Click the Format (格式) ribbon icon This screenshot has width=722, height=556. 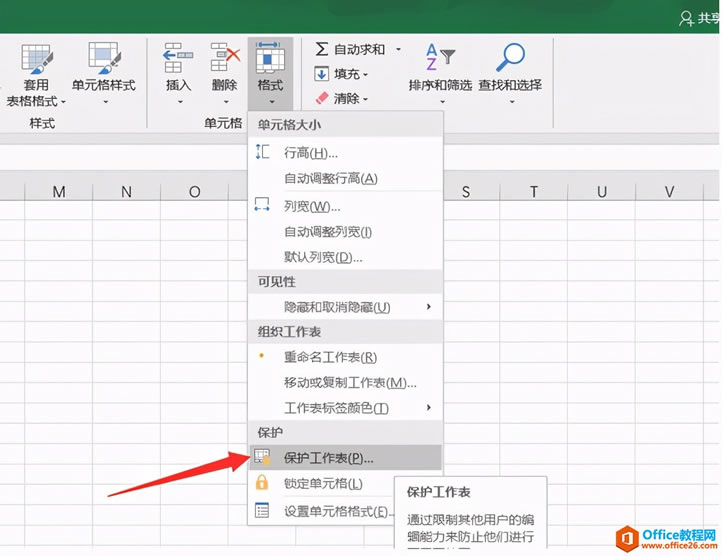click(x=270, y=58)
